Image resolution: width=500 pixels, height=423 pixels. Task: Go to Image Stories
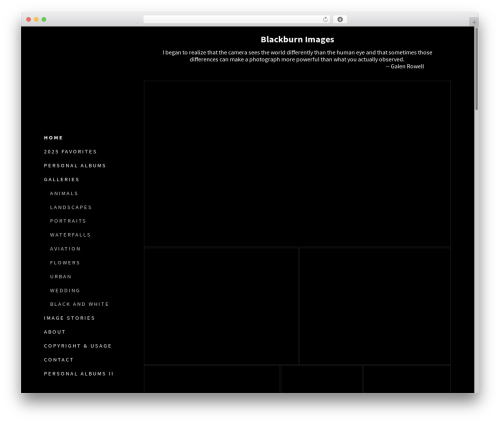coord(69,318)
